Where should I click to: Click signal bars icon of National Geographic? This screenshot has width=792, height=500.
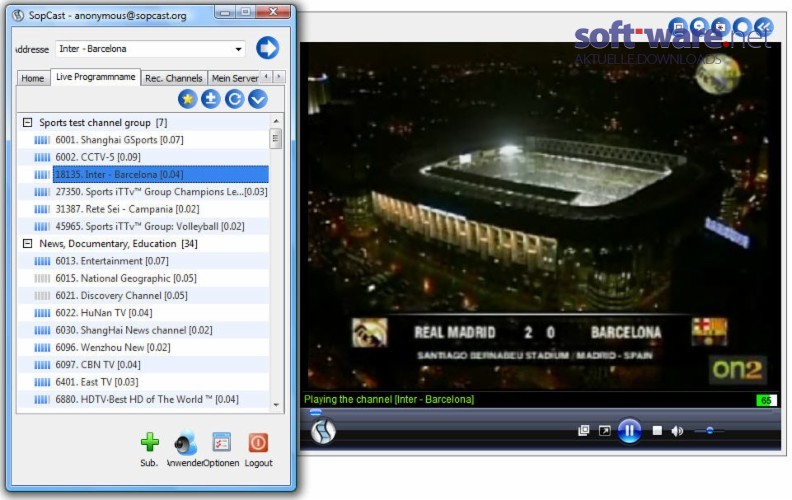pyautogui.click(x=42, y=278)
